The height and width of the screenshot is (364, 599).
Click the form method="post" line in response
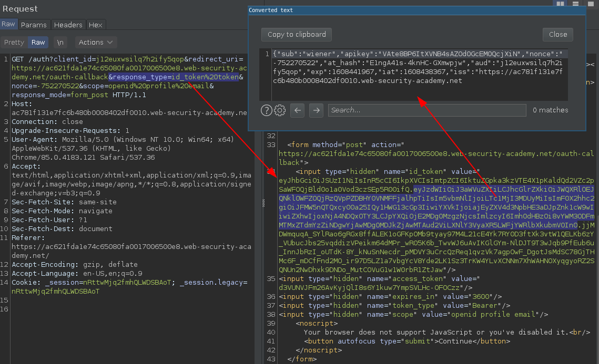click(346, 145)
